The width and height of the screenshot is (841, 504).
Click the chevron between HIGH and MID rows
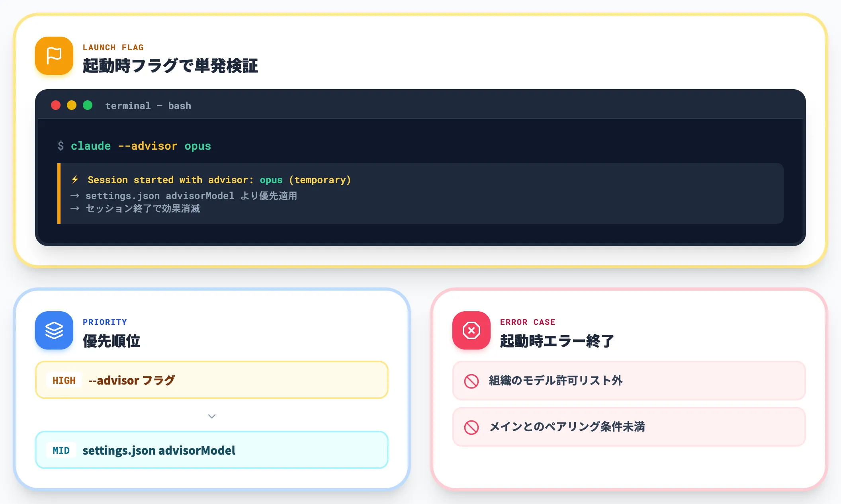212,416
